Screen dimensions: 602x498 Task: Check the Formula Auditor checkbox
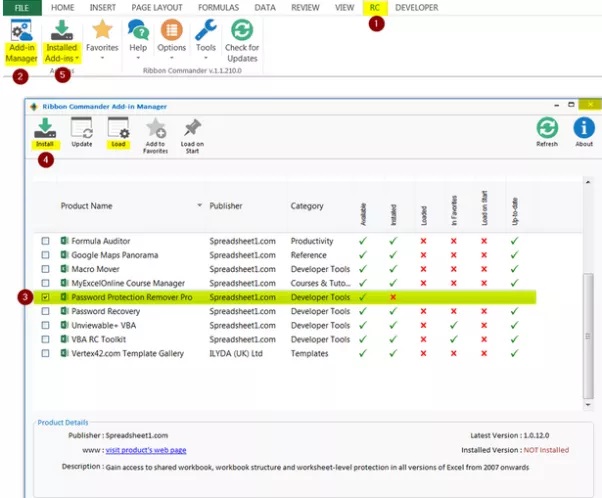tap(45, 241)
